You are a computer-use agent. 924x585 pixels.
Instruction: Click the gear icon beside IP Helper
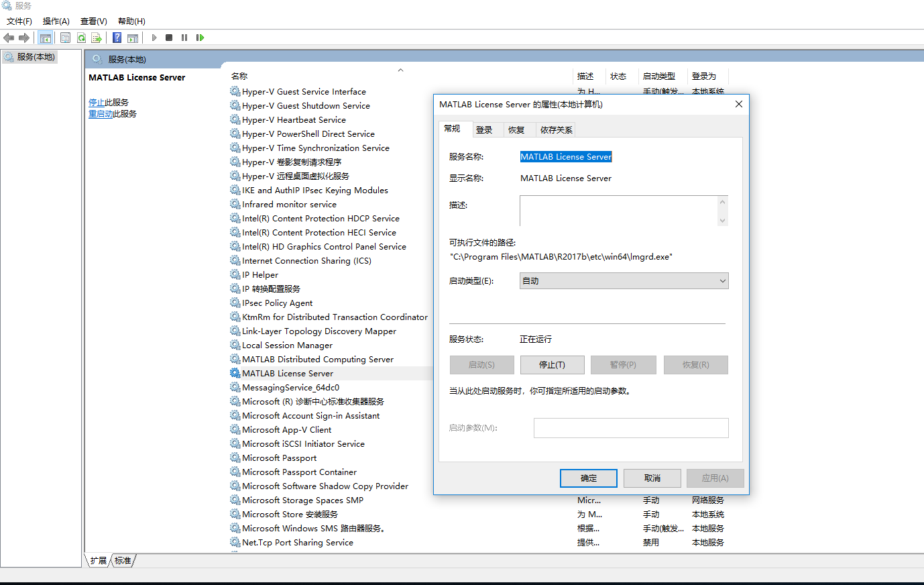coord(235,274)
